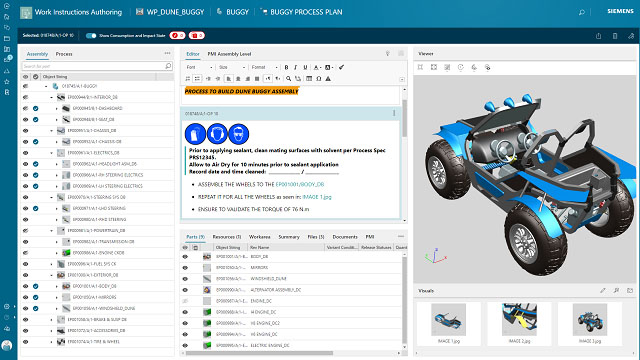
Task: Open the settings gear icon in left sidebar
Action: pyautogui.click(x=7, y=306)
